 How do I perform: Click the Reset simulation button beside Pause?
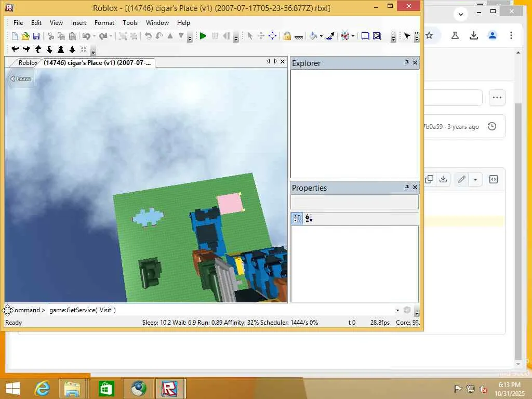[226, 36]
